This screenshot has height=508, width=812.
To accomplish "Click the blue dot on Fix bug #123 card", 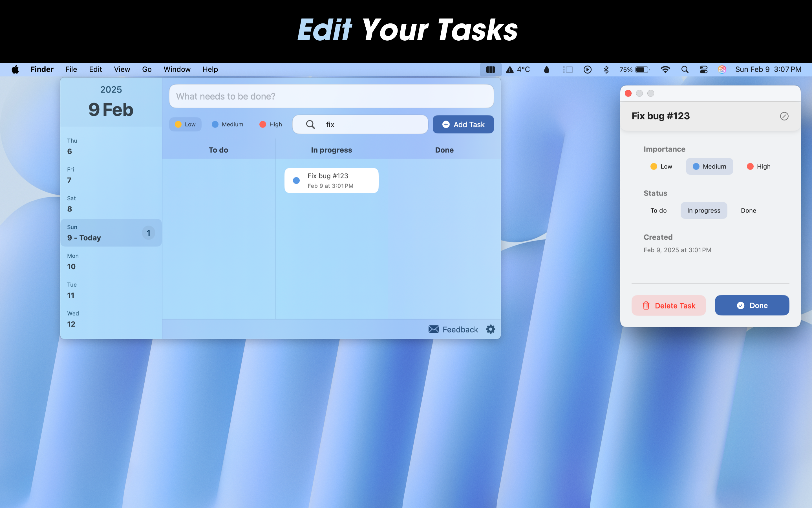I will point(296,180).
